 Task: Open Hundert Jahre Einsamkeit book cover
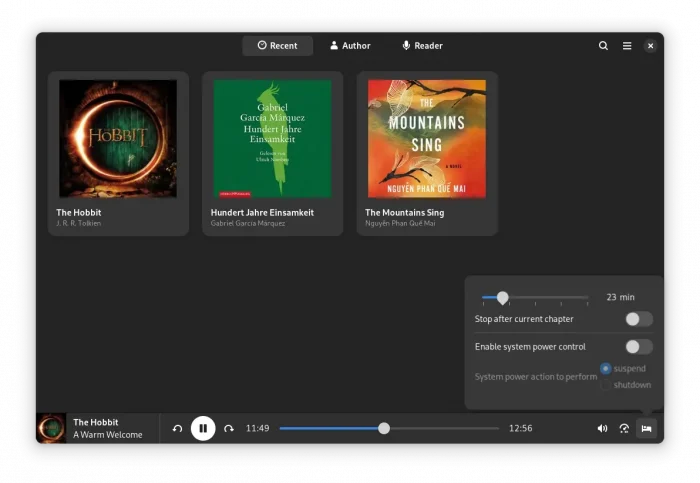pos(272,139)
